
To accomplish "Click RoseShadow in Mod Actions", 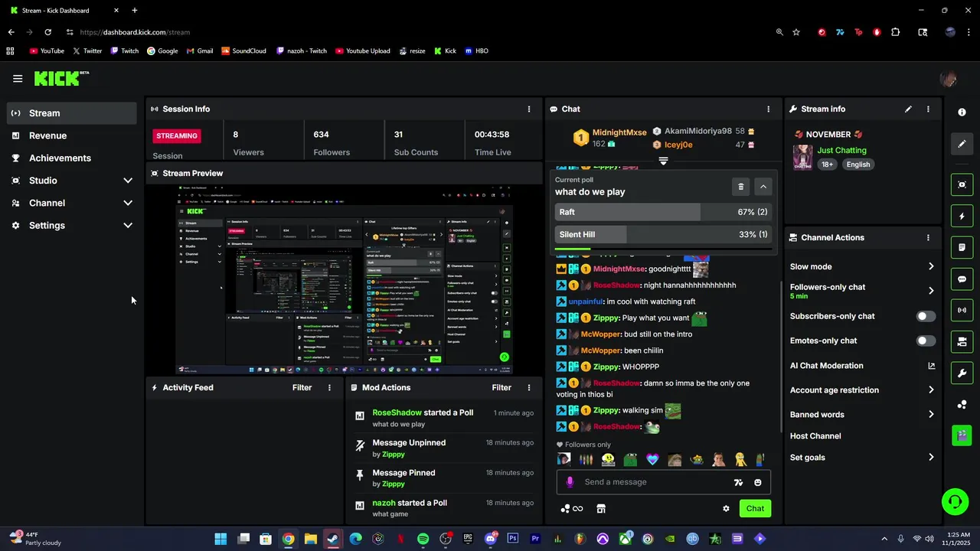I will click(x=397, y=412).
